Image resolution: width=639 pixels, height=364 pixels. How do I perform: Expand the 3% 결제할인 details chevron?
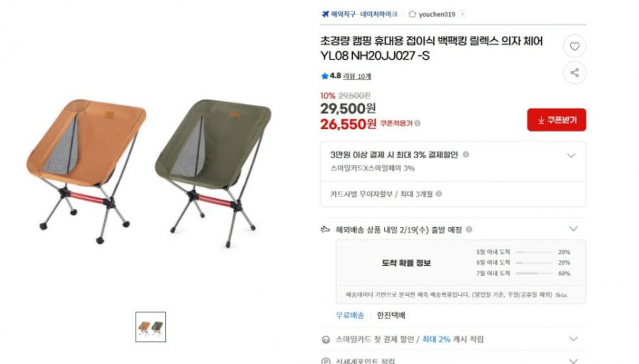[572, 155]
